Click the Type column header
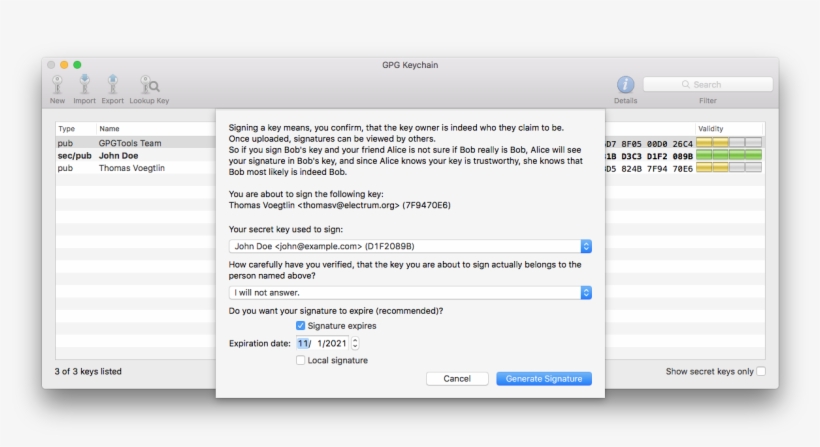Image resolution: width=820 pixels, height=447 pixels. (x=67, y=129)
